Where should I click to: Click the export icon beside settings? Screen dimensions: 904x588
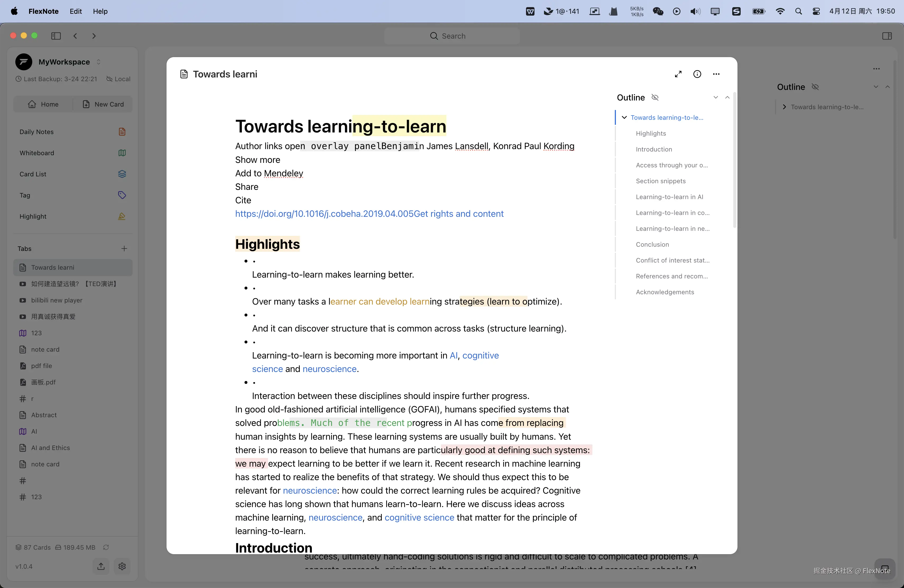(101, 566)
